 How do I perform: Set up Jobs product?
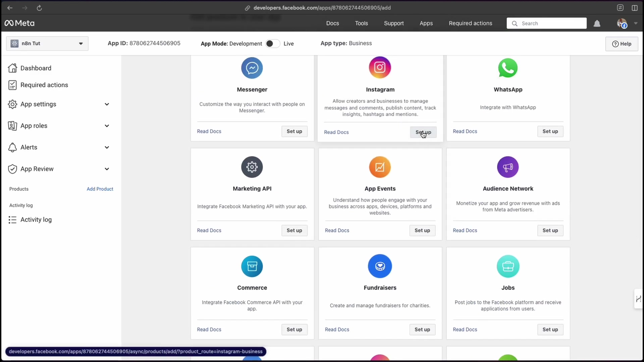[550, 329]
